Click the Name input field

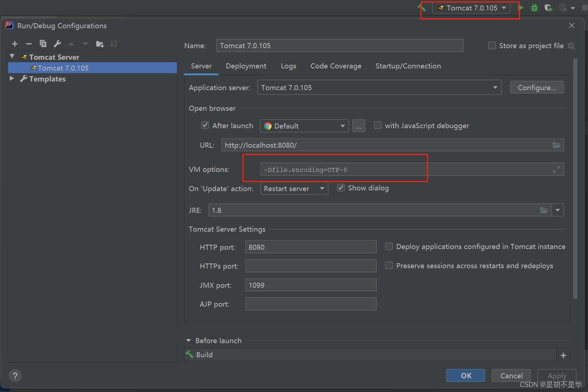point(340,46)
